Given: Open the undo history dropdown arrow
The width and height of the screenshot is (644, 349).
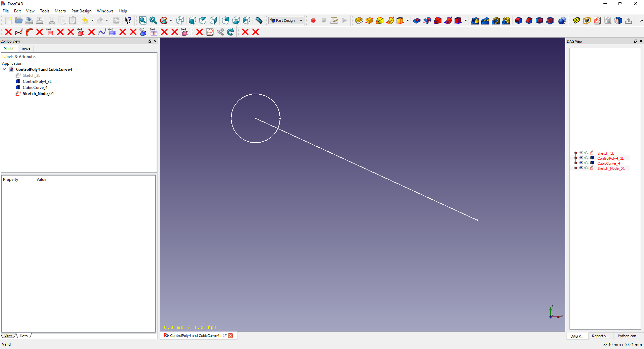Looking at the screenshot, I should click(x=92, y=20).
